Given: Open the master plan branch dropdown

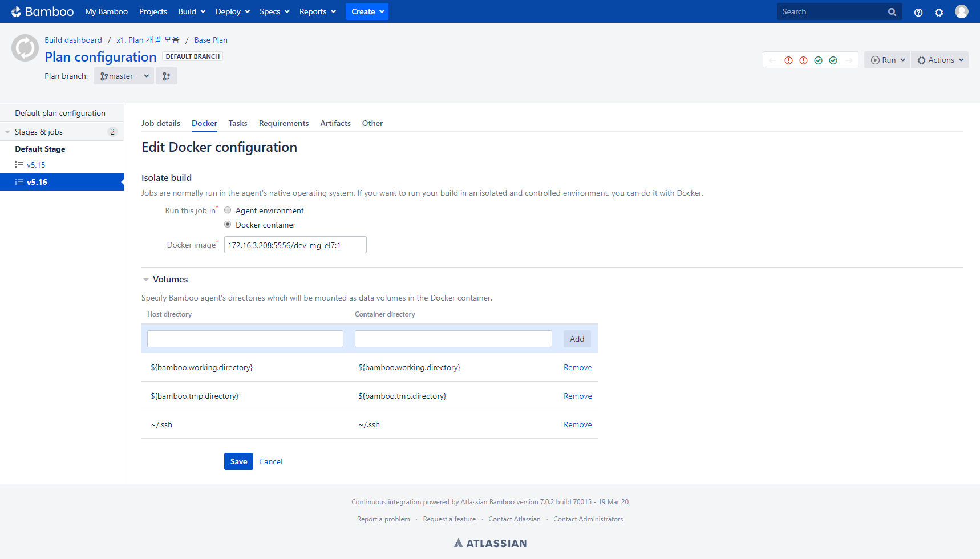Looking at the screenshot, I should (x=124, y=76).
